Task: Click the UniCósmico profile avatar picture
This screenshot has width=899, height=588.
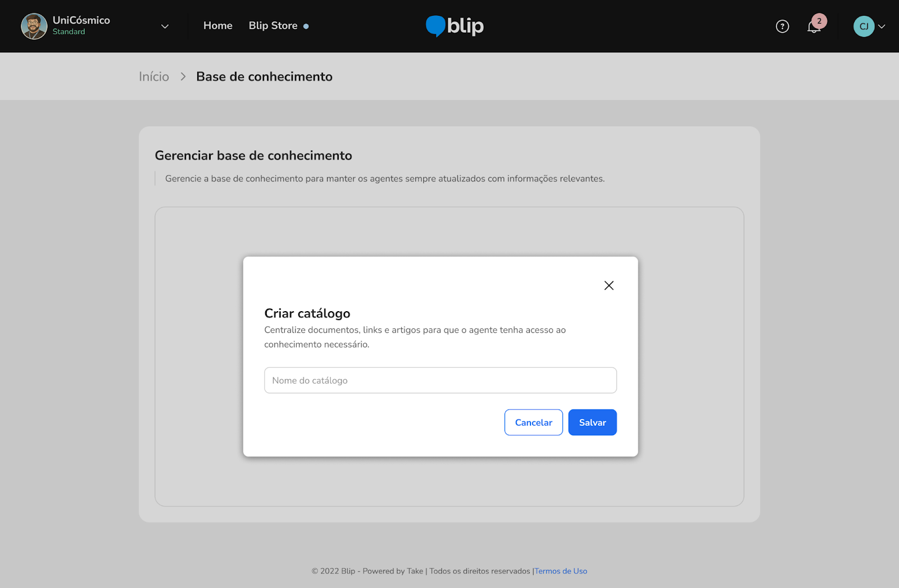Action: [x=34, y=26]
